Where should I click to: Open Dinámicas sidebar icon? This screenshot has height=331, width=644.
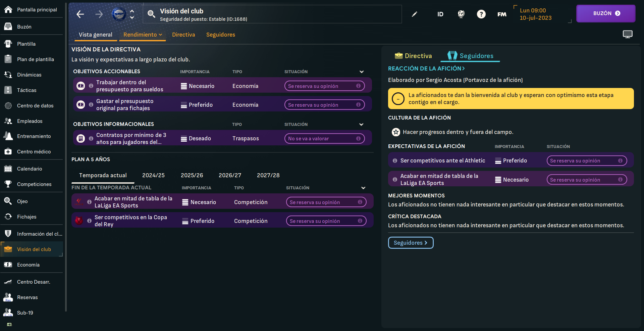(x=8, y=75)
